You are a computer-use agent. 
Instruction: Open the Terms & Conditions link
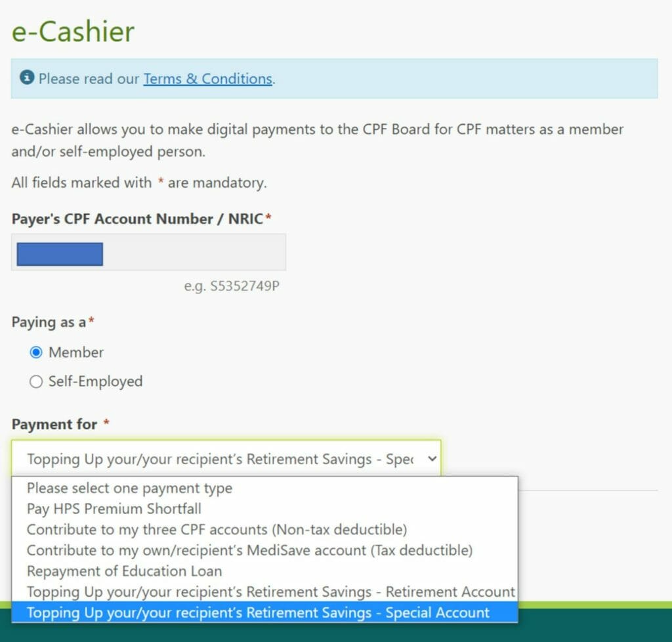207,78
